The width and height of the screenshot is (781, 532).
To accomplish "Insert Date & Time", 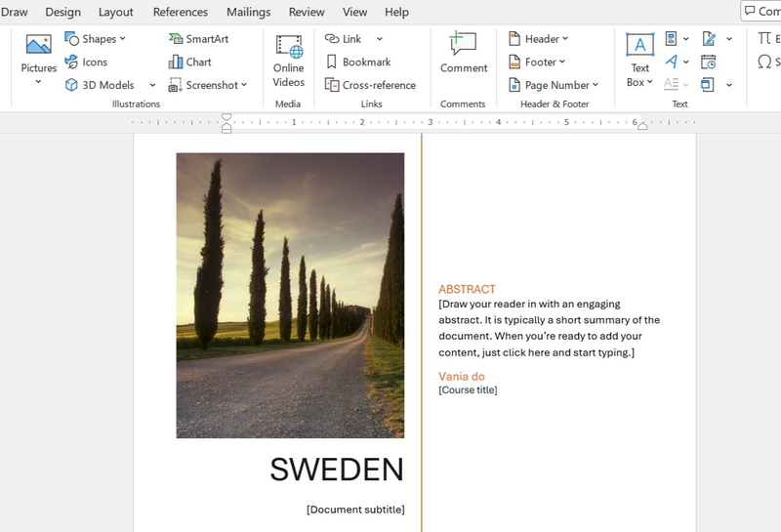I will point(709,61).
